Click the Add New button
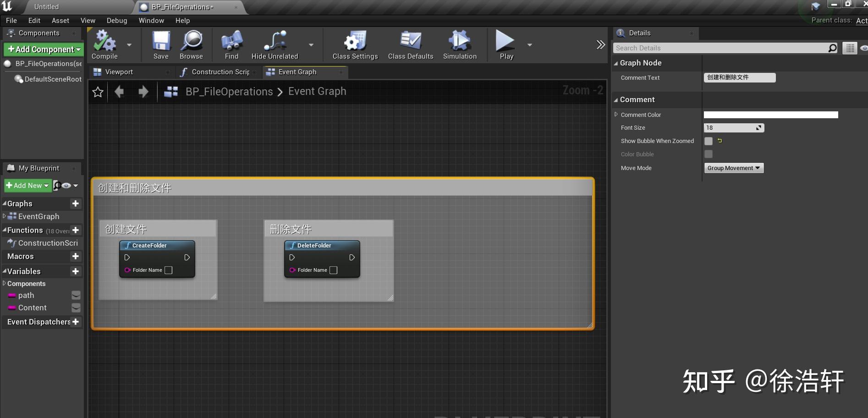This screenshot has height=418, width=868. (27, 186)
